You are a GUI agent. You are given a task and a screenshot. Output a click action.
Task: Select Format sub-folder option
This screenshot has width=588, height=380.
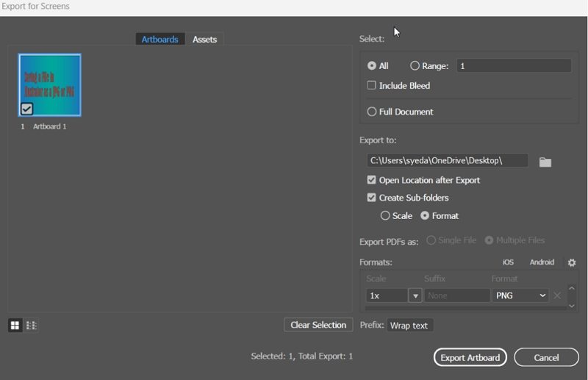pos(425,215)
